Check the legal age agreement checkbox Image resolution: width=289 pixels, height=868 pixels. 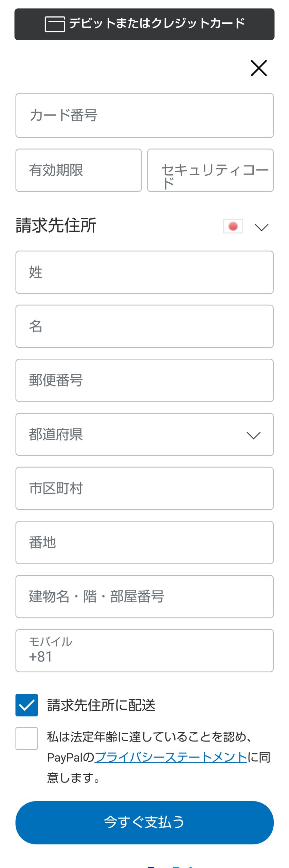[26, 738]
